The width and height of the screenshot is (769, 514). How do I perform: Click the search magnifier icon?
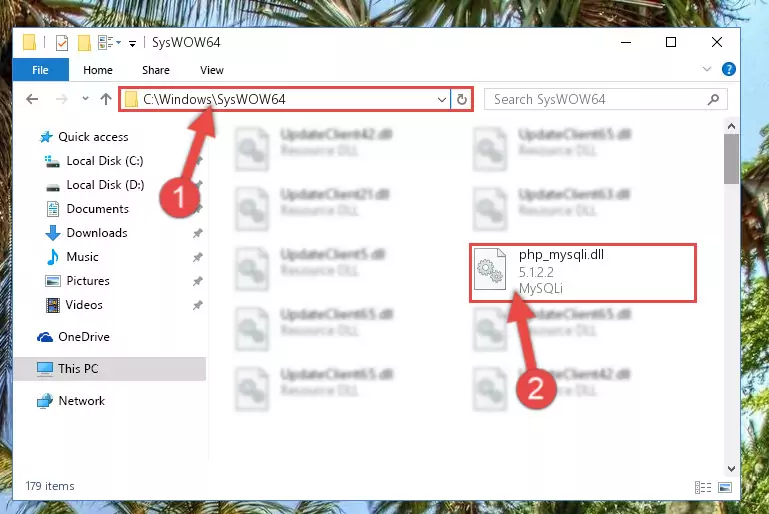[714, 100]
